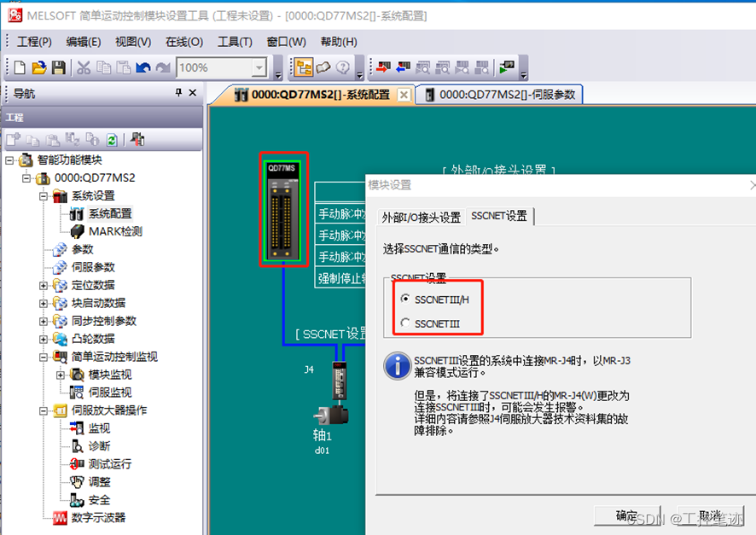756x535 pixels.
Task: Open the 工具(T) menu
Action: [x=235, y=42]
